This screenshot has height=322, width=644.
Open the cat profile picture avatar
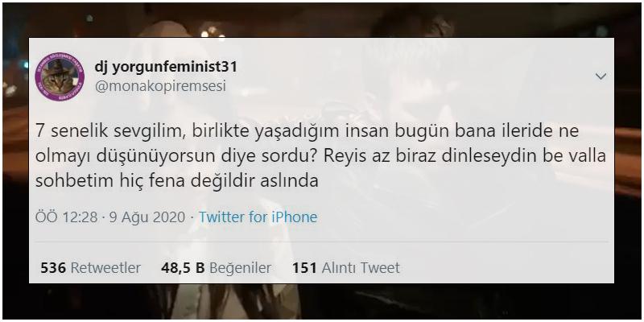coord(60,76)
